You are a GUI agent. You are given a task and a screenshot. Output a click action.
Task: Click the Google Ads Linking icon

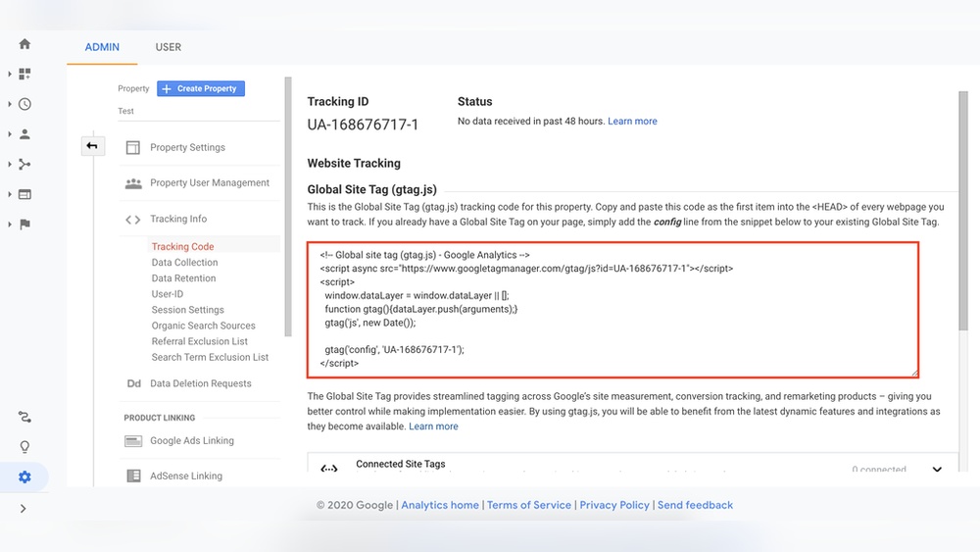(x=133, y=441)
